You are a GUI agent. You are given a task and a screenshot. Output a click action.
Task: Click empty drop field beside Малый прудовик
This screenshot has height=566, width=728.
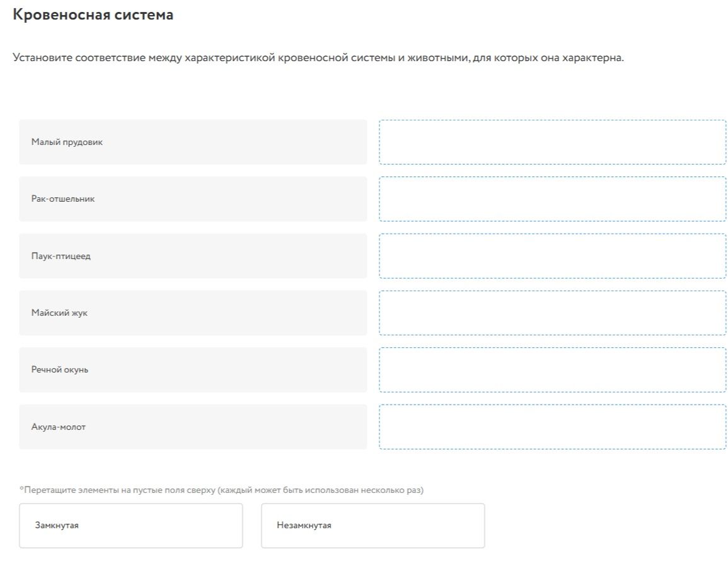pyautogui.click(x=553, y=142)
